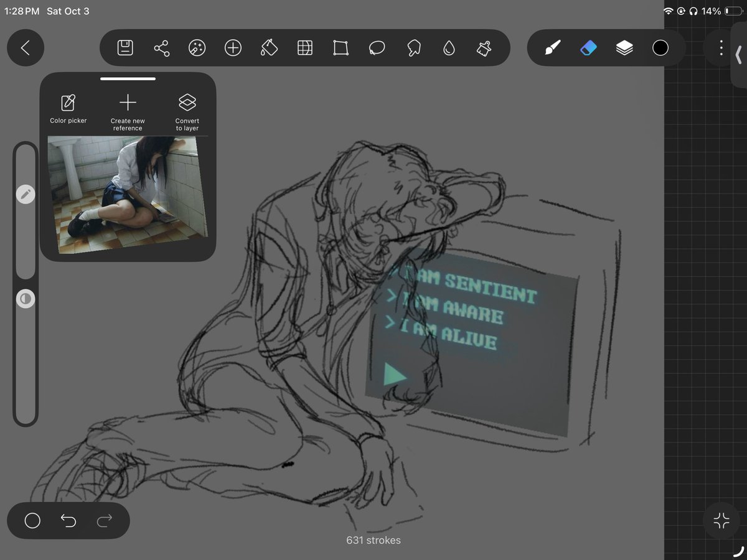Click the clear canvas brush icon

[x=484, y=48]
